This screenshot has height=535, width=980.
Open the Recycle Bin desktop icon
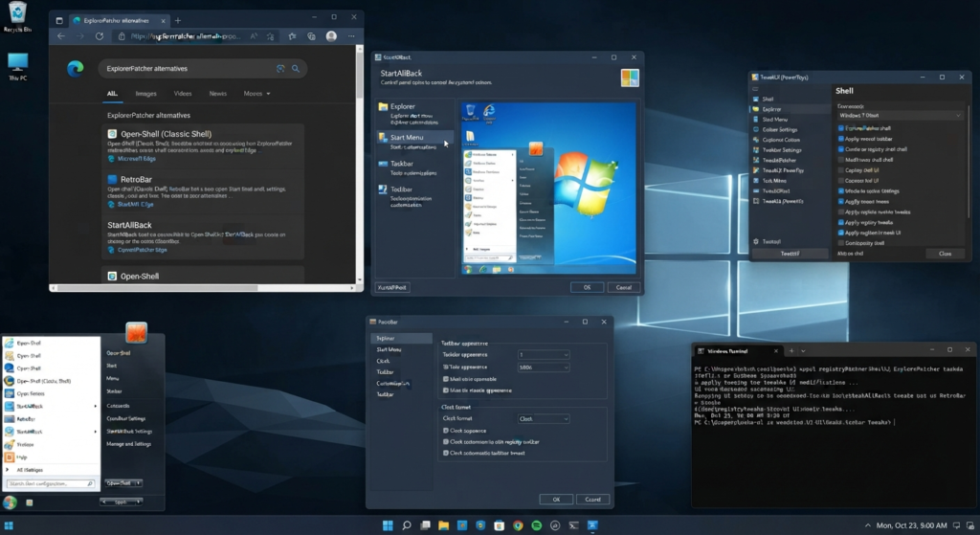[x=17, y=16]
